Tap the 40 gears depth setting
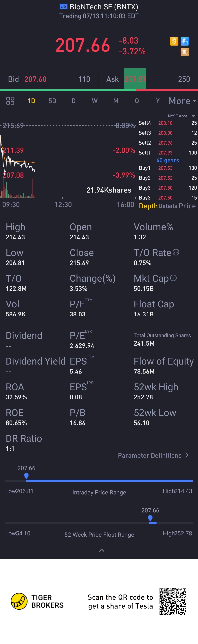 pyautogui.click(x=168, y=160)
